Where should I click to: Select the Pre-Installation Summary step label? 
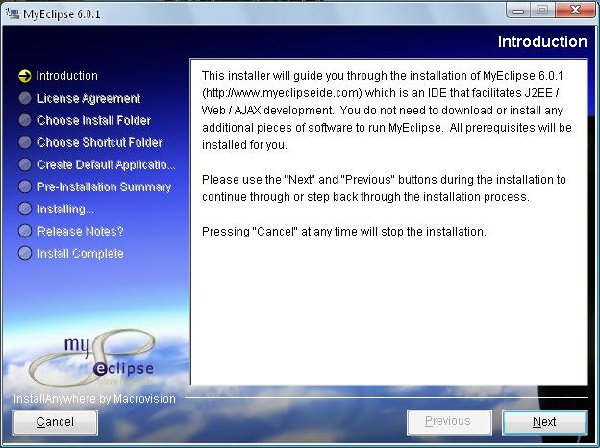104,187
